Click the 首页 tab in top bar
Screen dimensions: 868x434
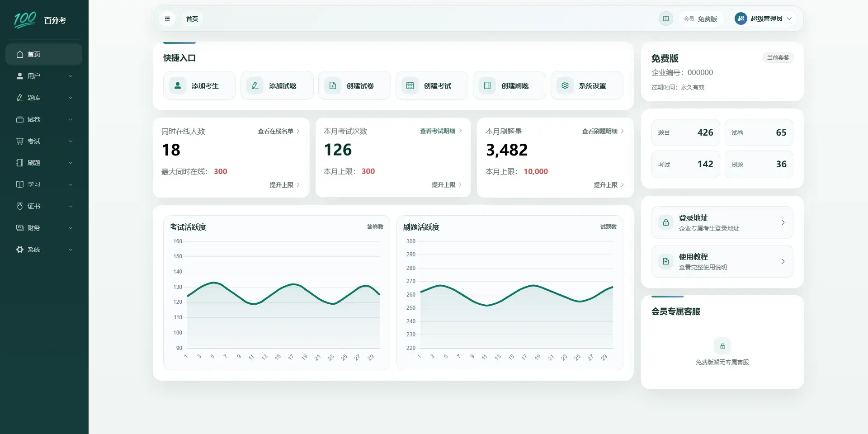(x=192, y=19)
